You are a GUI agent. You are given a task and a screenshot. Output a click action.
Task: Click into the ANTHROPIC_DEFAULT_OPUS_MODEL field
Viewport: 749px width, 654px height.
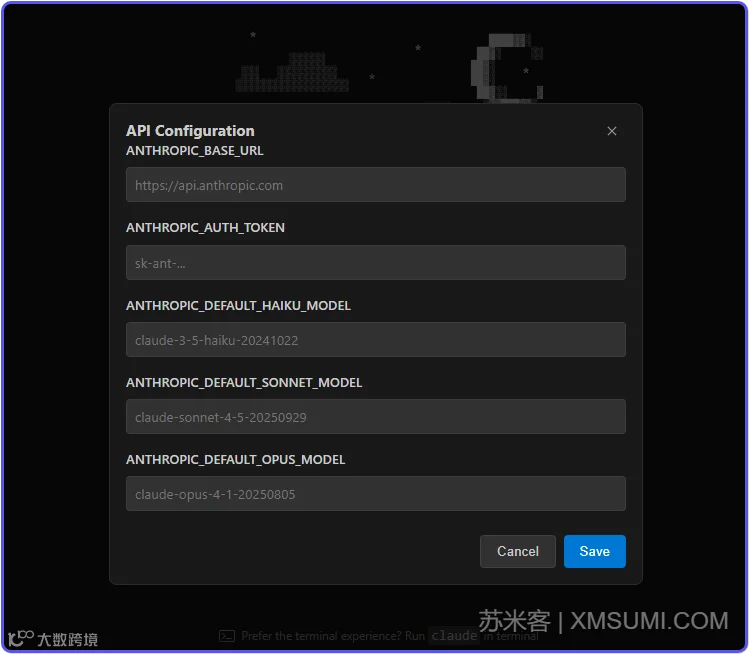click(x=375, y=493)
